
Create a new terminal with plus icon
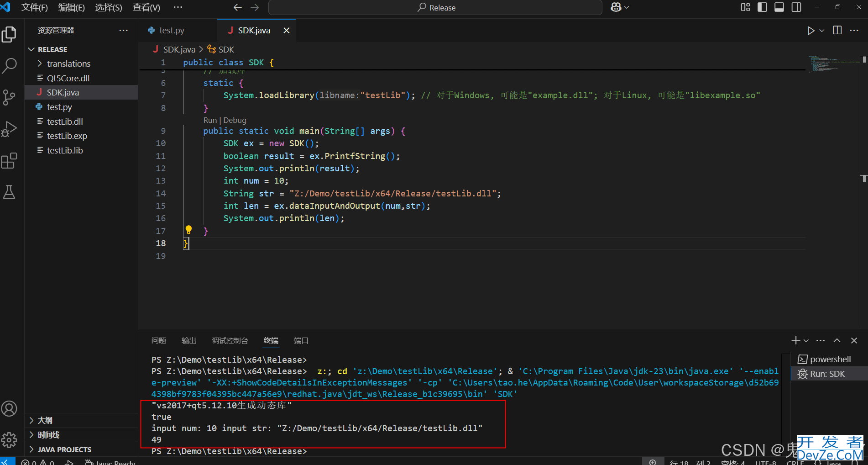(795, 340)
